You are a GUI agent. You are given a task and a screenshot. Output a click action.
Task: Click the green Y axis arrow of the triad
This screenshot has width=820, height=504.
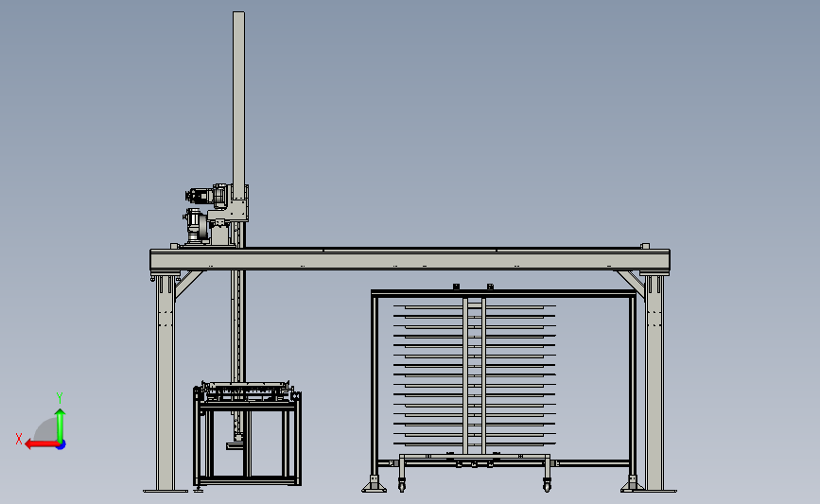click(x=61, y=426)
